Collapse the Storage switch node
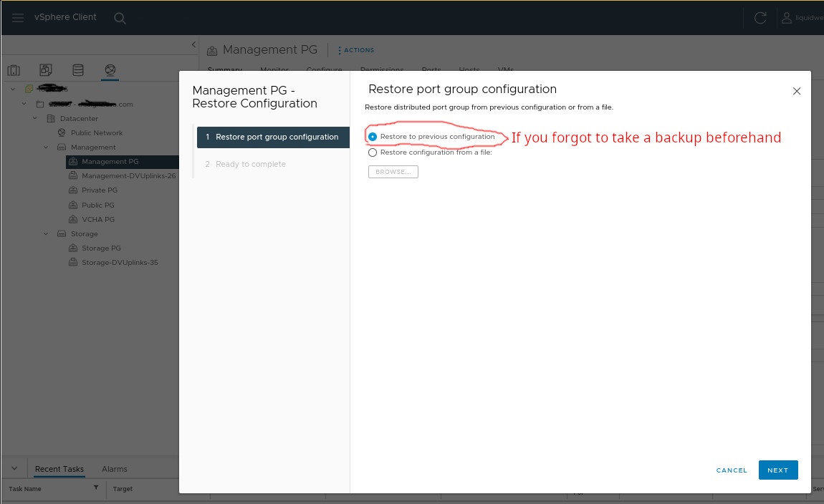The width and height of the screenshot is (824, 504). point(46,234)
